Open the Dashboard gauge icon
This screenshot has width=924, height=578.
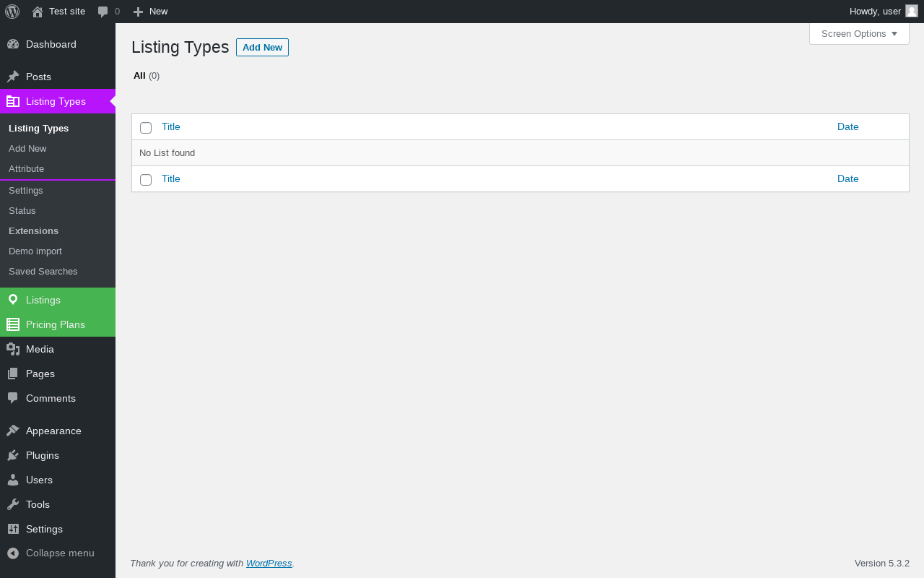13,44
